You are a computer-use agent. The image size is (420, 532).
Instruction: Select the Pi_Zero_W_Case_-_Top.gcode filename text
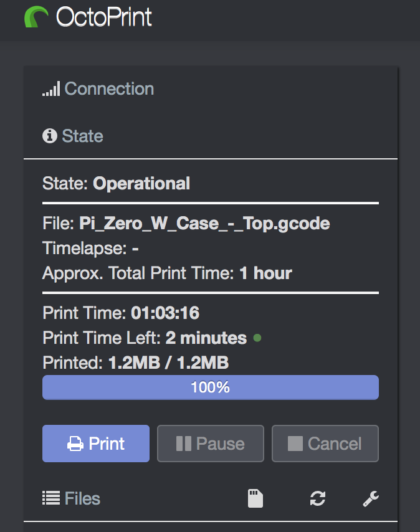click(x=204, y=224)
